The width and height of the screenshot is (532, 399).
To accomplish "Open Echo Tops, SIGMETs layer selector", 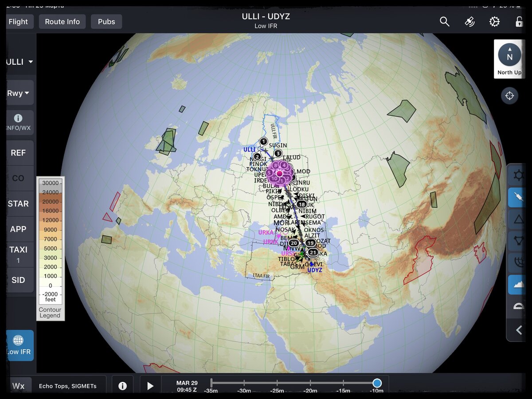I will click(67, 386).
